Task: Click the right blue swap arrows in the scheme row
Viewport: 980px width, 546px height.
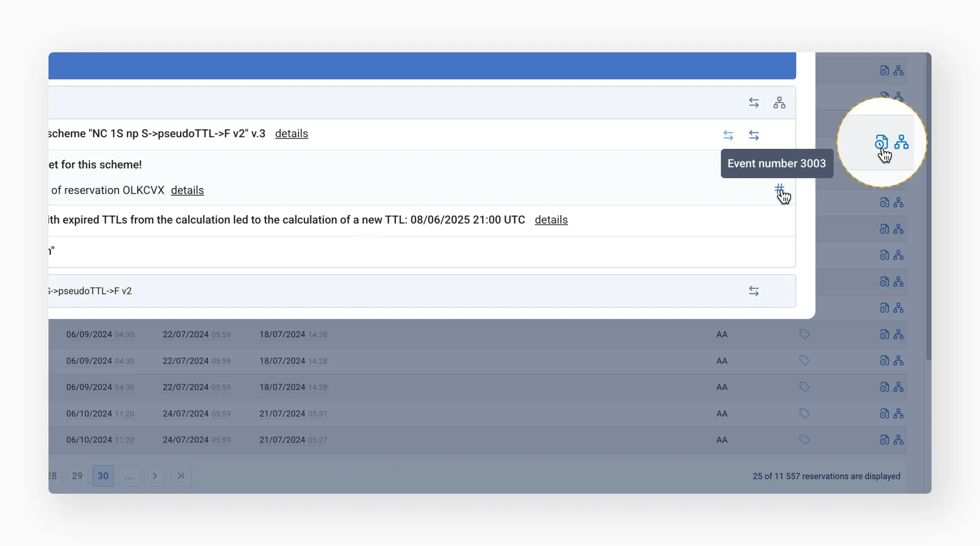Action: click(754, 135)
